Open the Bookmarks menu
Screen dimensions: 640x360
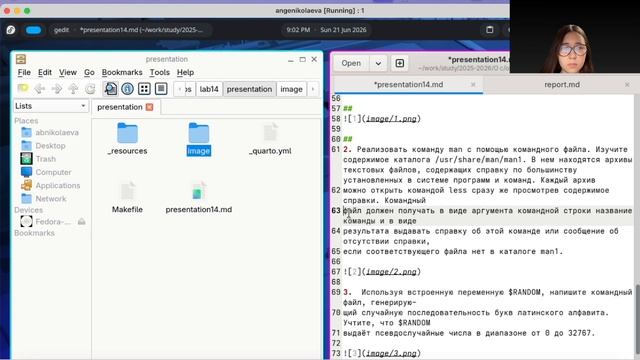tap(122, 72)
